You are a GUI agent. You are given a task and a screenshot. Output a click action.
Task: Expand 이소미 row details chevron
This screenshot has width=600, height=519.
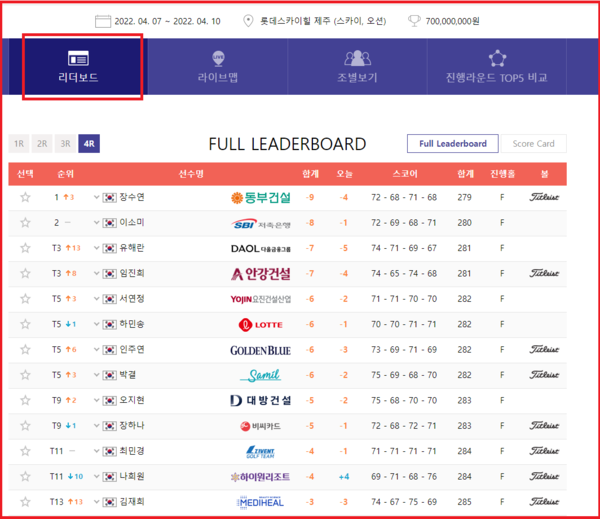click(96, 222)
